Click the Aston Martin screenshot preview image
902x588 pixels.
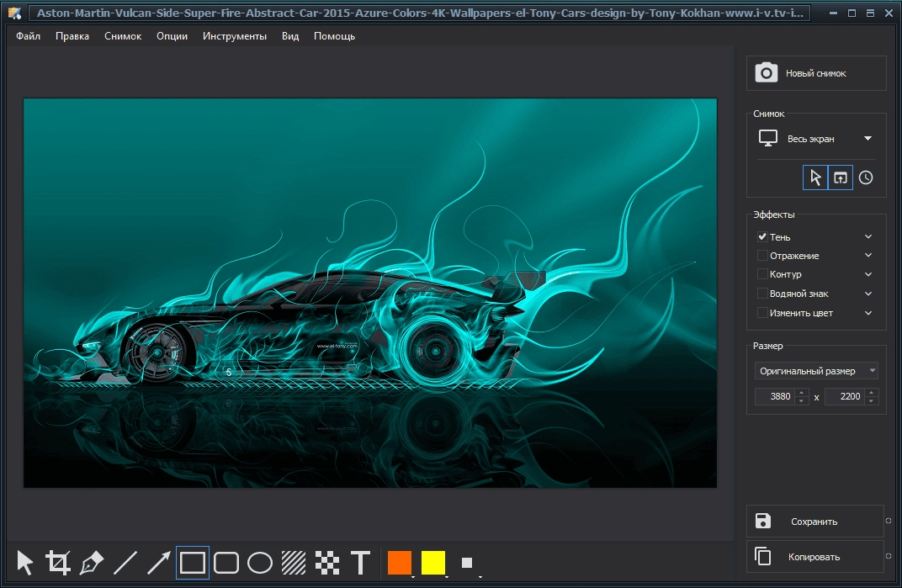370,293
